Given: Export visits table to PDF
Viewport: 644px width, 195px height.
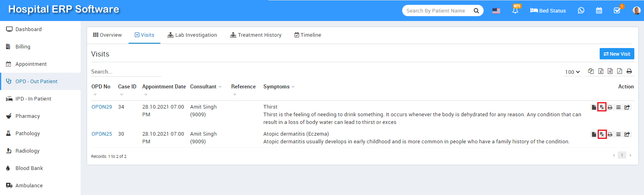Looking at the screenshot, I should click(619, 71).
